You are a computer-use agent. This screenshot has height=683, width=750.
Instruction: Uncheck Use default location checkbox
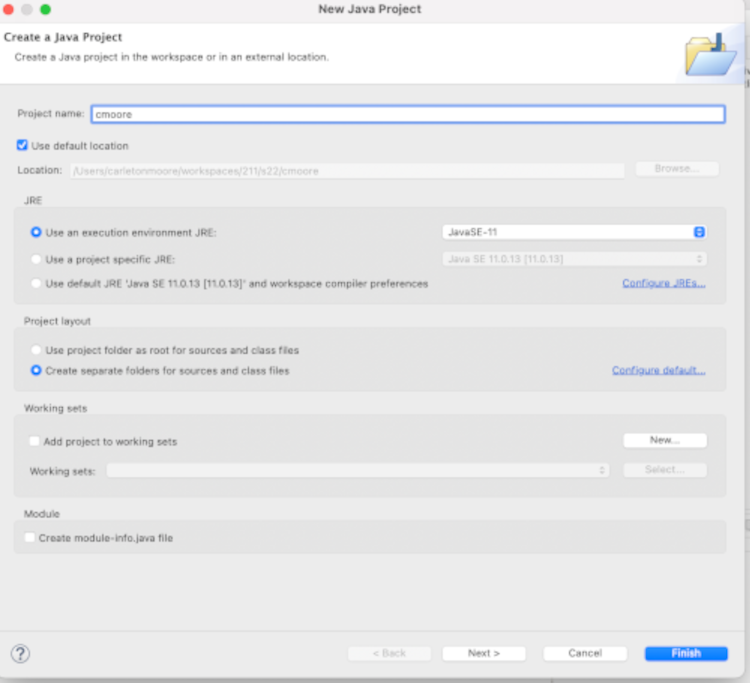[x=22, y=145]
